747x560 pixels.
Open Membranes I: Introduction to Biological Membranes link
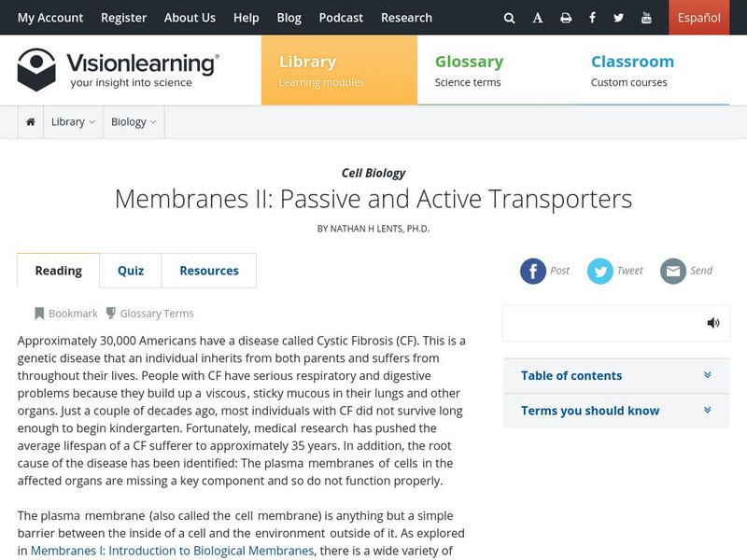point(172,551)
